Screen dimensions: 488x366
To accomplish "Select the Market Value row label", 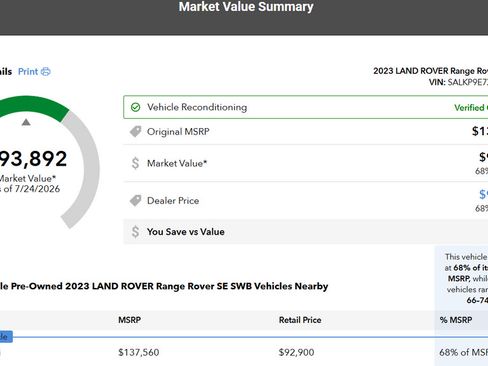I will click(177, 163).
